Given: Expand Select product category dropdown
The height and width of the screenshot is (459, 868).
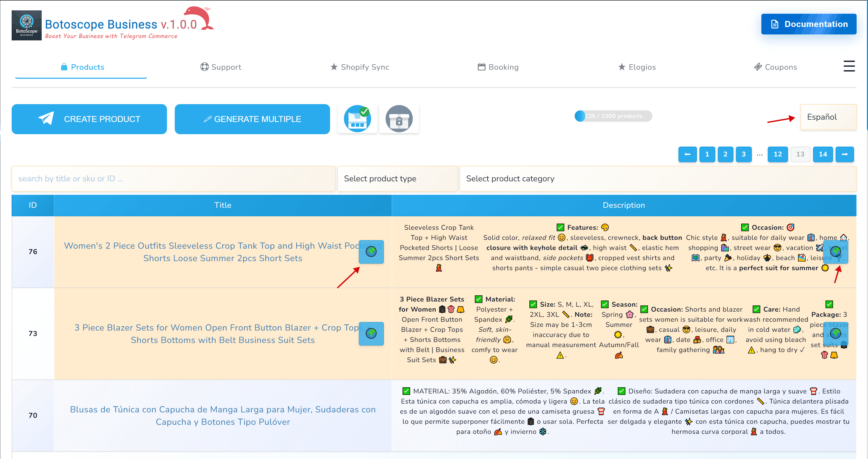Looking at the screenshot, I should (x=657, y=178).
